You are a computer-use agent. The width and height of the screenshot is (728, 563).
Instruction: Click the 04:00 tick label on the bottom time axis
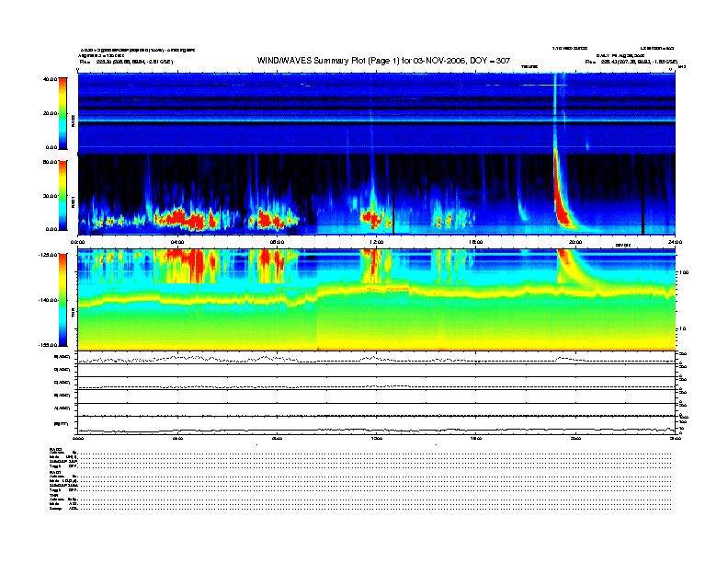(x=177, y=438)
